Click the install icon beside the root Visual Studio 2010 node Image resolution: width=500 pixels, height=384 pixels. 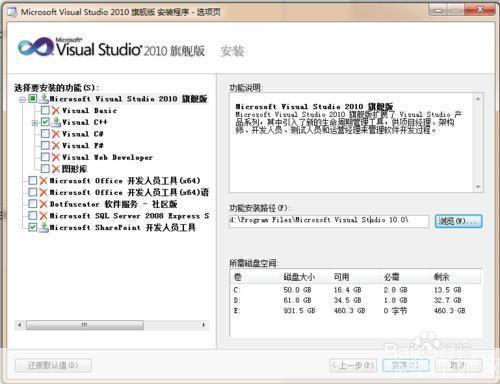point(44,99)
